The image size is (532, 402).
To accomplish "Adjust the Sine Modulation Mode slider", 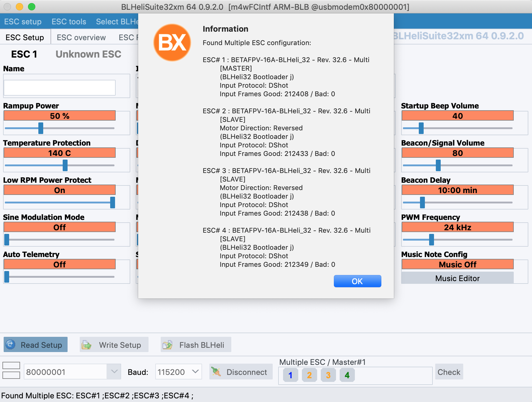I will click(x=7, y=240).
